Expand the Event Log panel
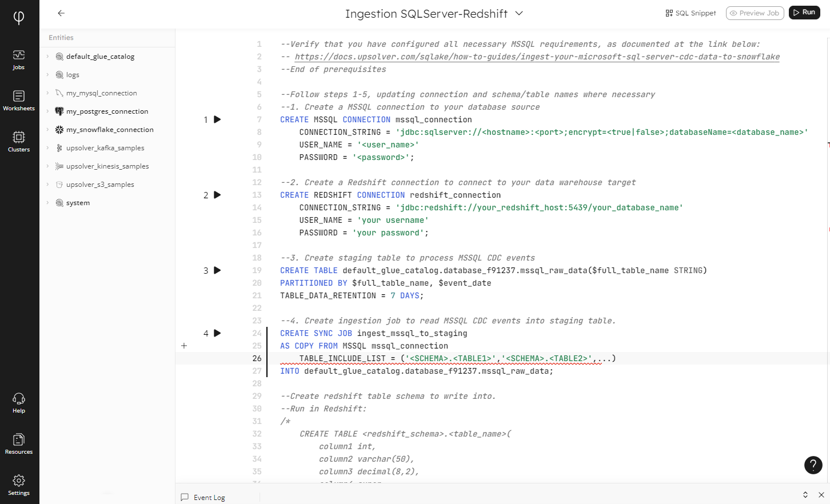 (805, 495)
